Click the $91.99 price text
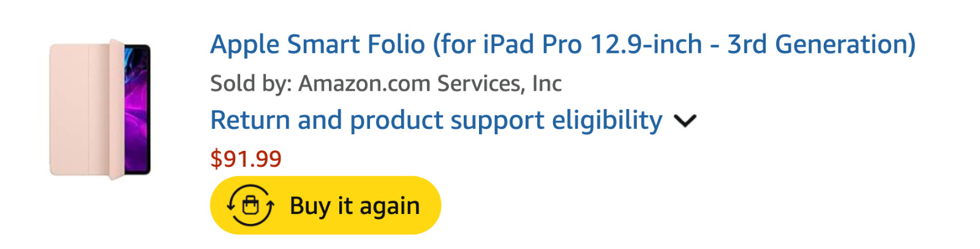980x249 pixels. 246,159
